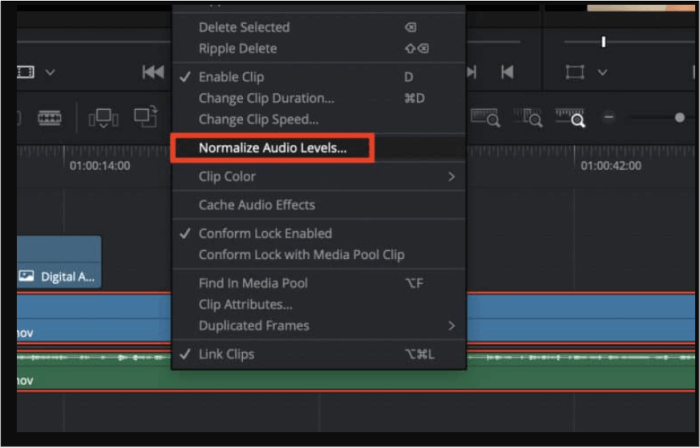
Task: Click the insert clip monitor icon
Action: point(103,118)
